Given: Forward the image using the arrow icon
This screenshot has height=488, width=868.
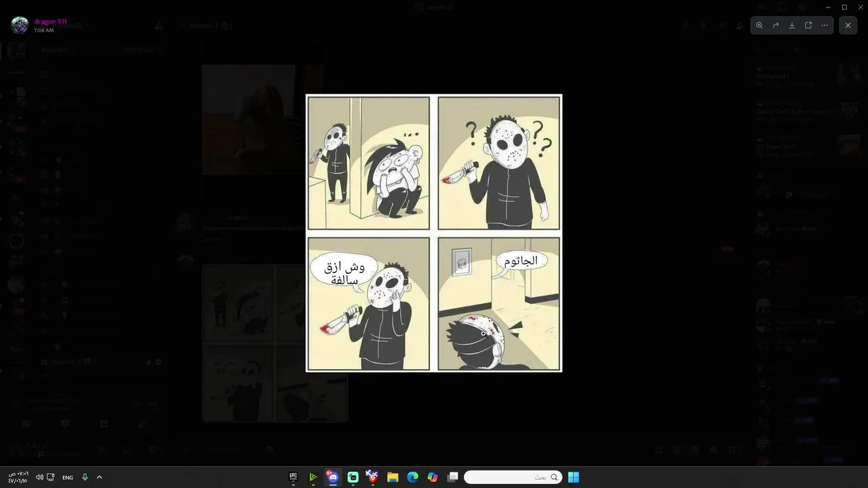Looking at the screenshot, I should (776, 25).
